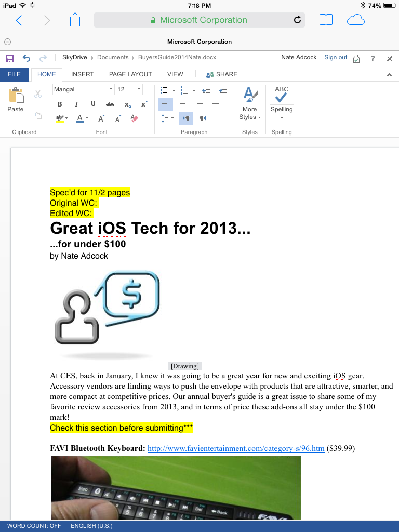This screenshot has width=399, height=532.
Task: Open Safari's share sheet icon
Action: [75, 20]
